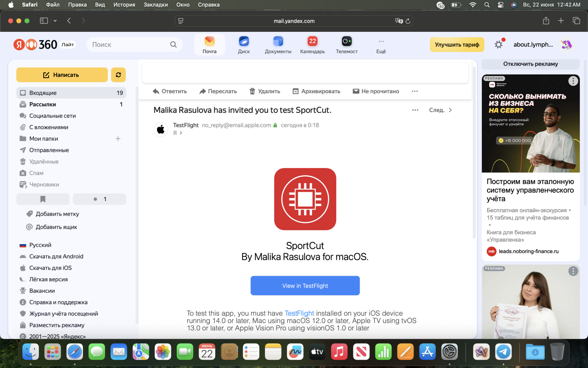Image resolution: width=588 pixels, height=368 pixels.
Task: Open a new Safari tab
Action: pos(561,21)
